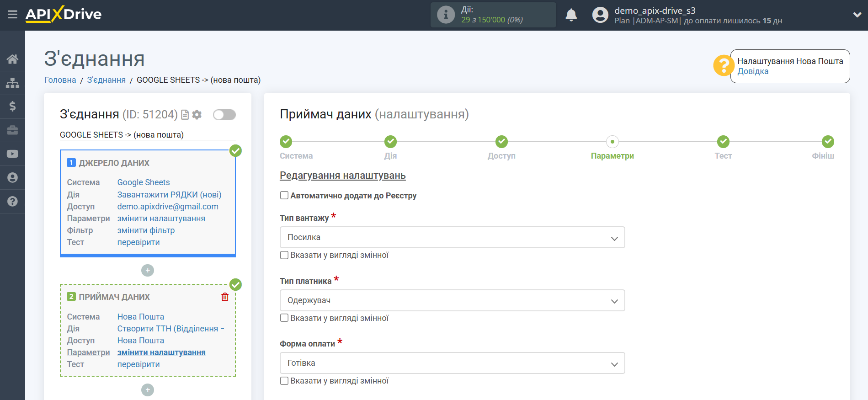
Task: Click змінити фільтр link
Action: pyautogui.click(x=146, y=230)
